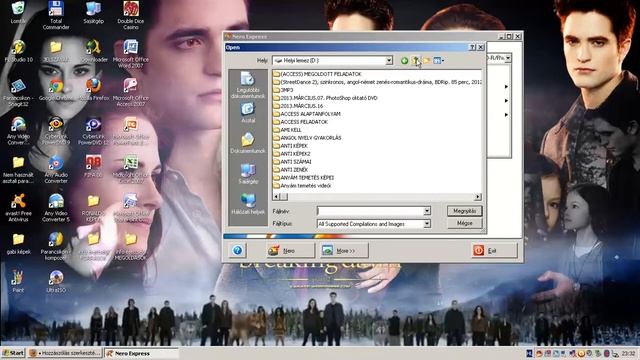
Task: Select the 2013.MÁRCIUS.16 folder
Action: point(298,106)
